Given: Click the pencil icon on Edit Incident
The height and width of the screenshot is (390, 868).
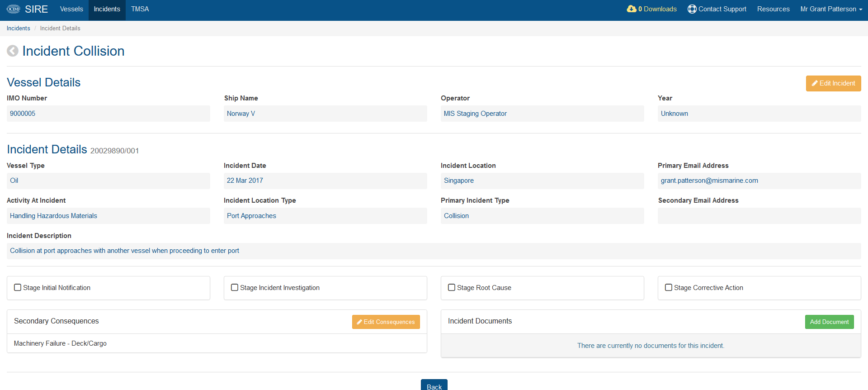Looking at the screenshot, I should [x=815, y=83].
